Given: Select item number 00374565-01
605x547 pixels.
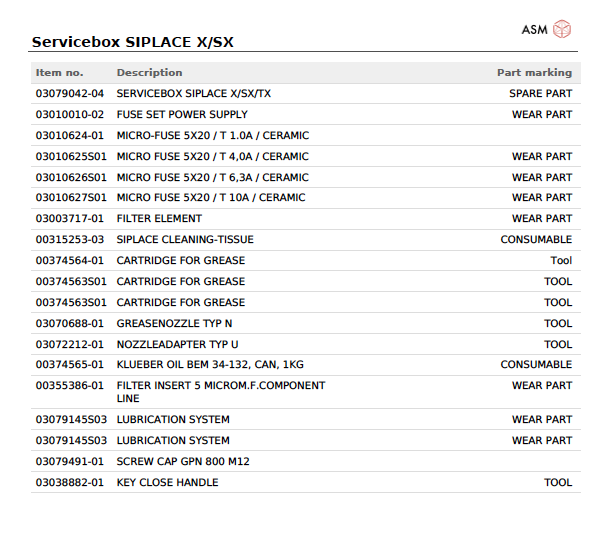Looking at the screenshot, I should tap(70, 365).
